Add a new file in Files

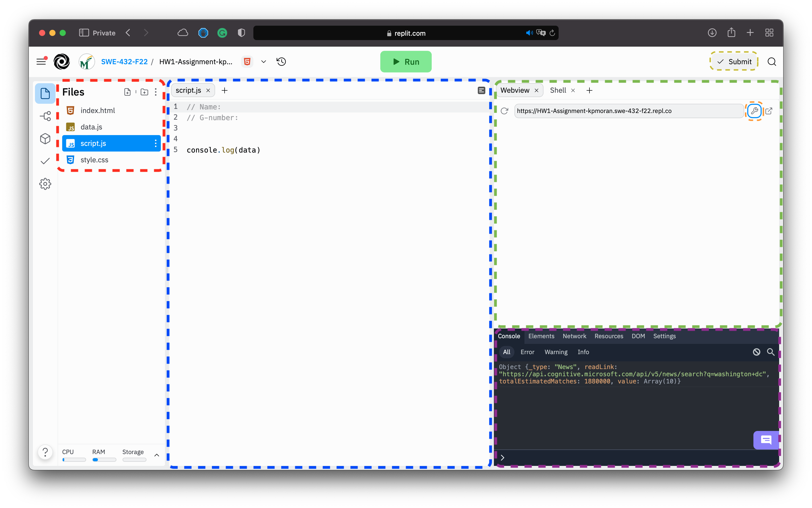click(x=127, y=92)
